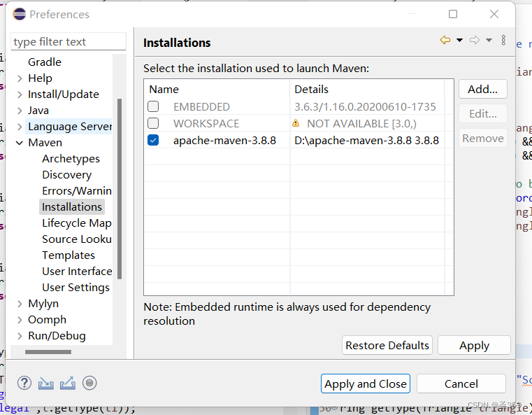
Task: Click the 3.6.3/1.16.0.20200610-1735 details cell
Action: click(365, 107)
